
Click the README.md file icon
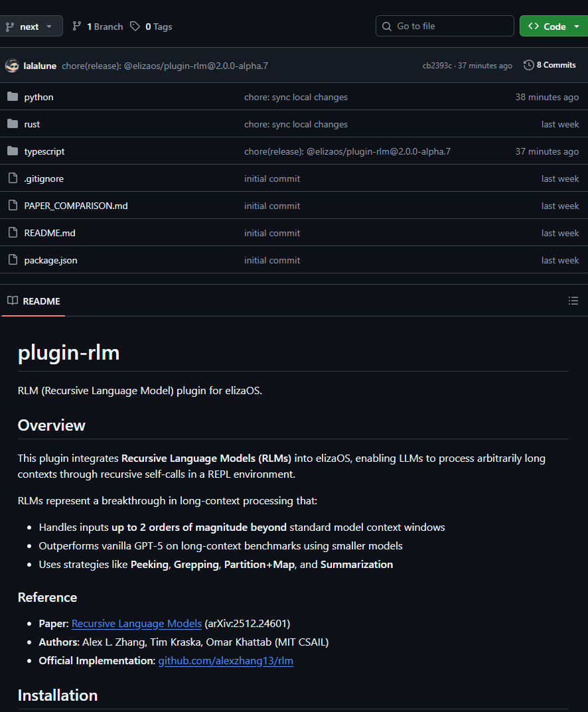(x=13, y=232)
